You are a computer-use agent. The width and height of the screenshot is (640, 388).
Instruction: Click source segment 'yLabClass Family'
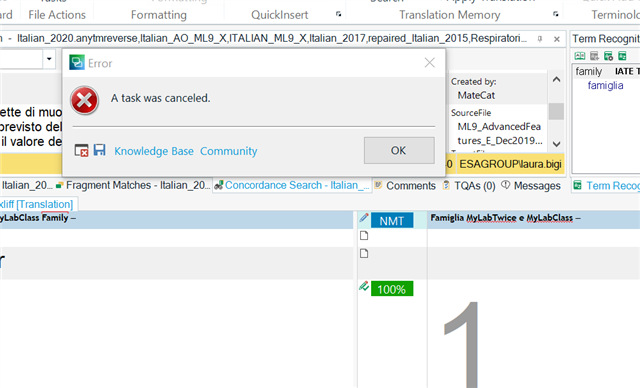coord(38,218)
